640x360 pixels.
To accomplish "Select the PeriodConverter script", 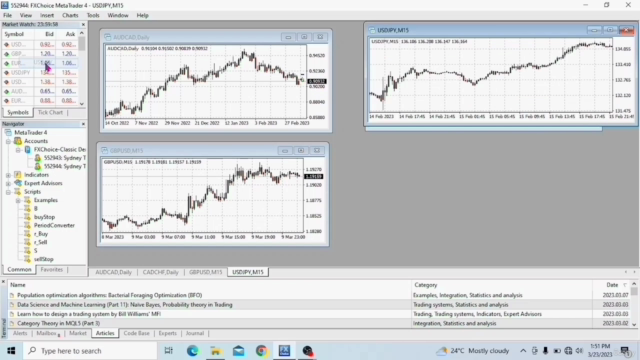I will [x=54, y=226].
